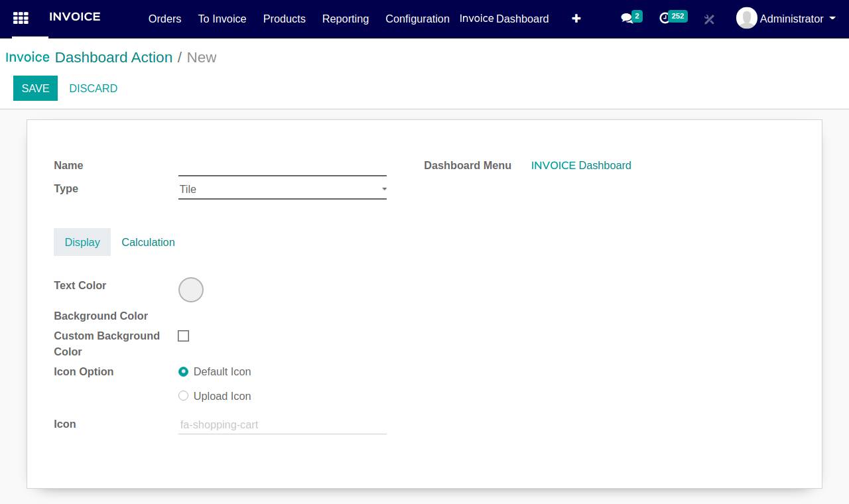Open the Invoice Dashboard menu item
The height and width of the screenshot is (504, 849).
click(x=504, y=19)
